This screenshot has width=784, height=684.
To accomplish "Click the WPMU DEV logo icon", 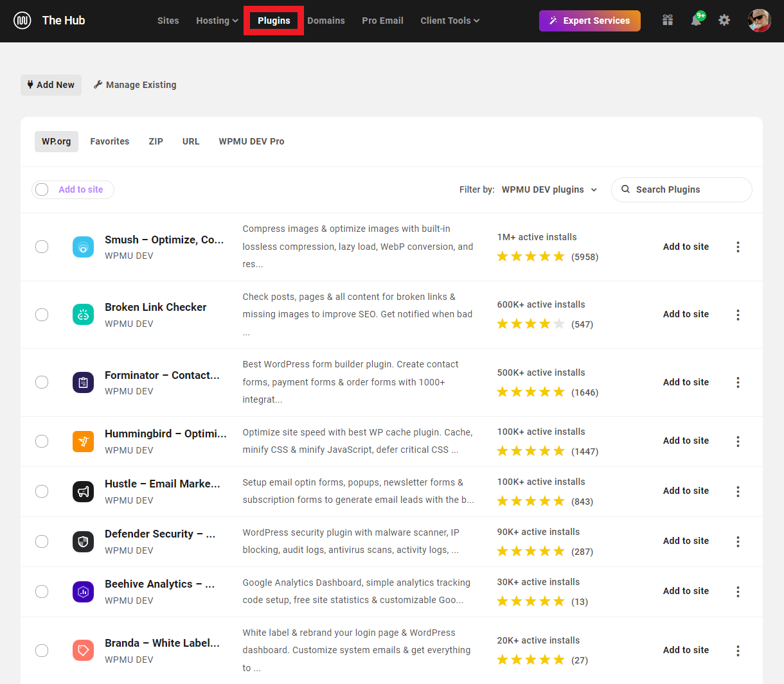I will 22,21.
